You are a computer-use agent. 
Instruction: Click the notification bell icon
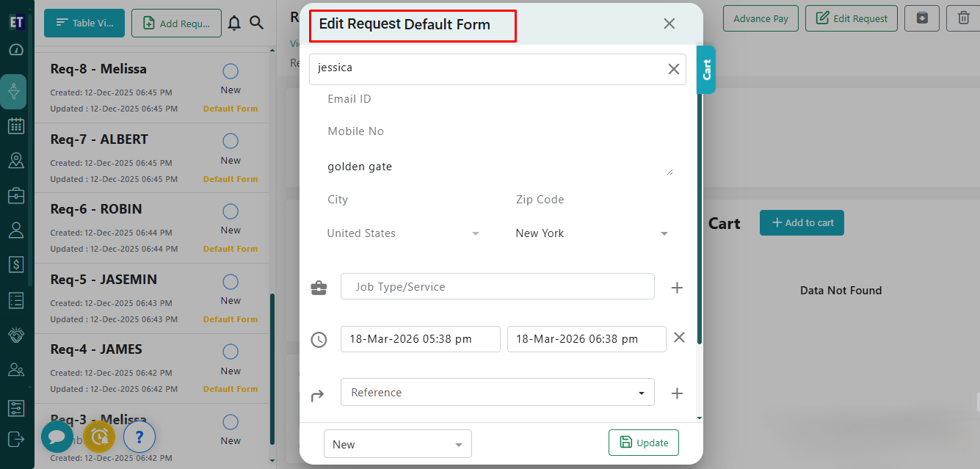(234, 23)
